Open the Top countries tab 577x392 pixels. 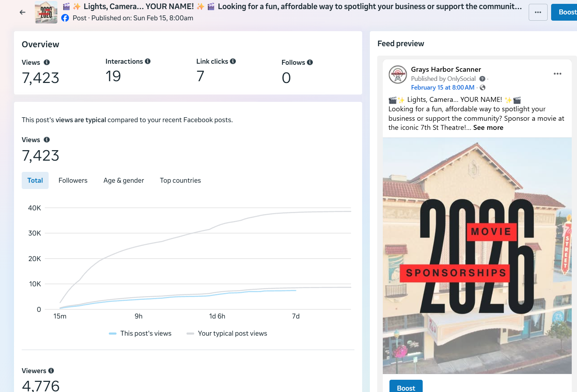[x=180, y=180]
